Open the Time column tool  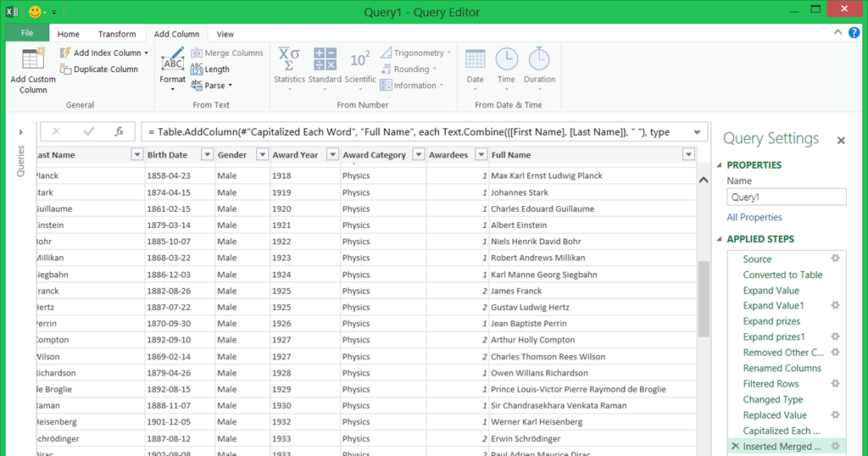point(506,59)
